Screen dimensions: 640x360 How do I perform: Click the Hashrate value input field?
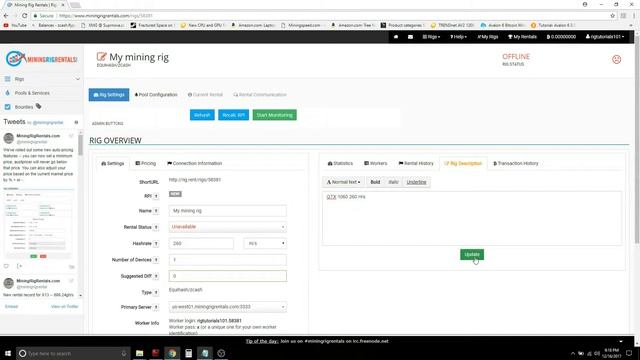[x=201, y=243]
